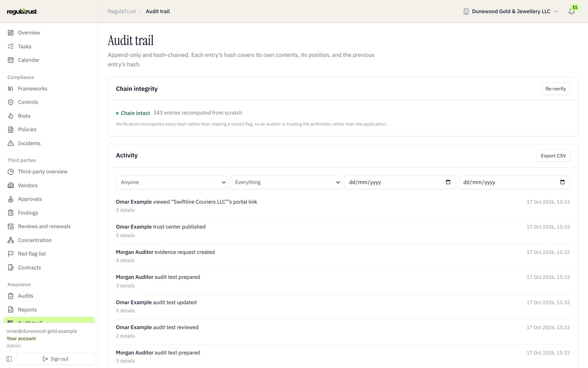Open Reviews and renewals menu item
588x368 pixels.
(49, 226)
